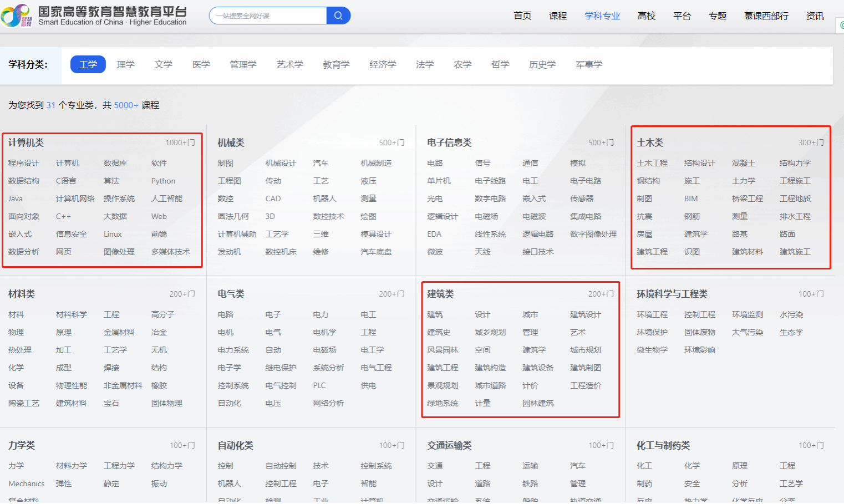The width and height of the screenshot is (844, 504).
Task: Go to 课程 in the top navigation
Action: coord(558,16)
